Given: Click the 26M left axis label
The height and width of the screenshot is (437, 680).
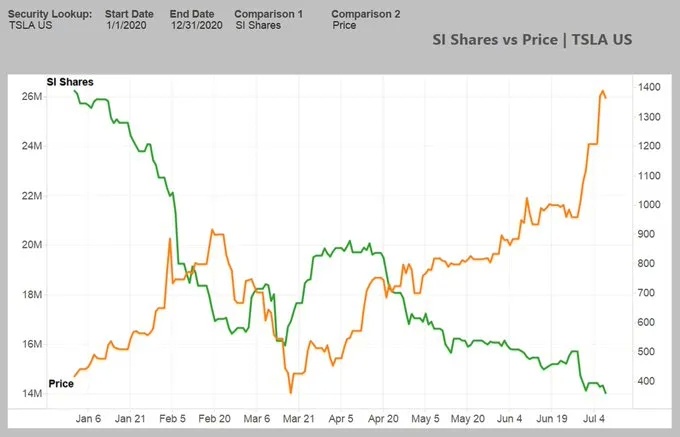Looking at the screenshot, I should click(x=32, y=96).
